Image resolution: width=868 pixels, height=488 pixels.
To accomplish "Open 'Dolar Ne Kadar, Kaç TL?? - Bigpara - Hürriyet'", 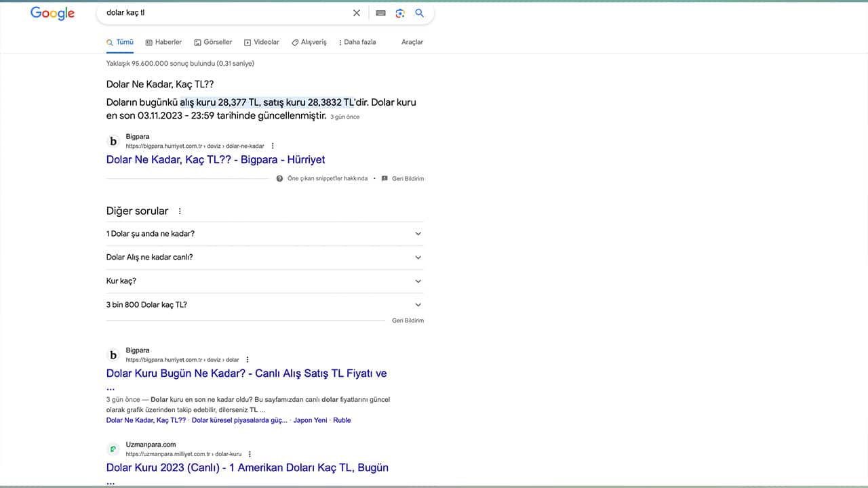I will pos(216,160).
